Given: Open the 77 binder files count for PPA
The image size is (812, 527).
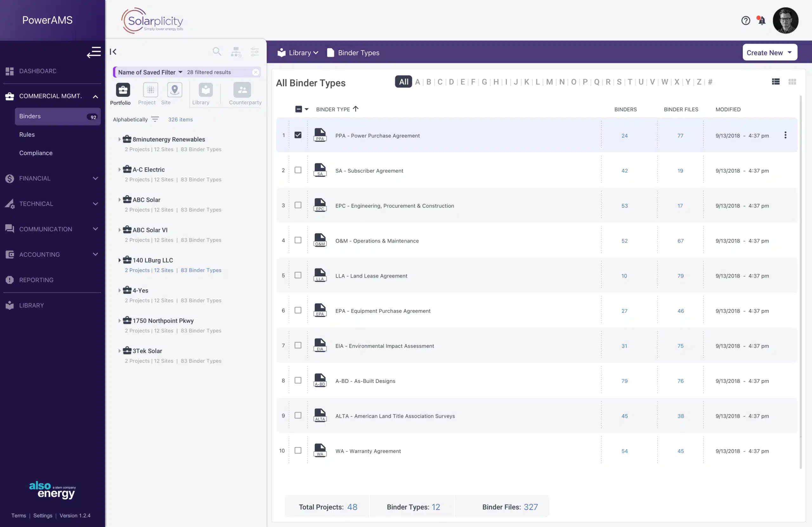Looking at the screenshot, I should click(x=680, y=135).
